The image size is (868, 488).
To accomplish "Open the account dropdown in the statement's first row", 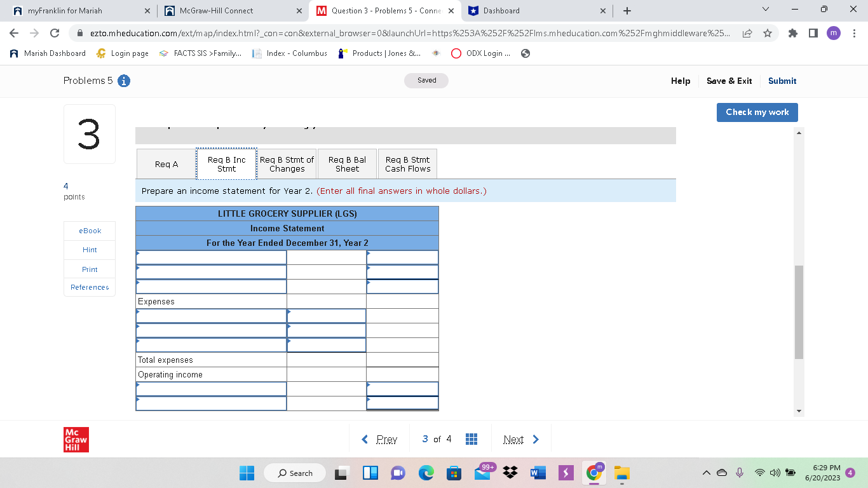I will [211, 257].
